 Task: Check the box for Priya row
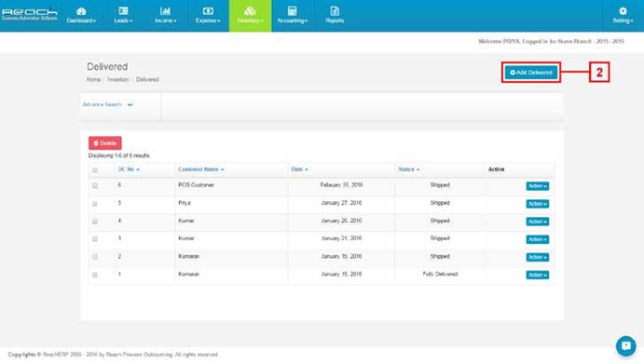[x=95, y=204]
